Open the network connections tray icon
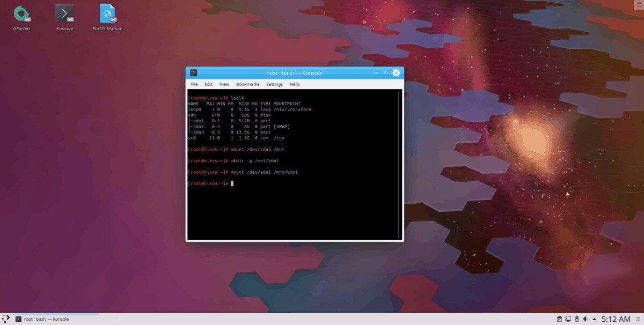The height and width of the screenshot is (325, 644). click(568, 319)
